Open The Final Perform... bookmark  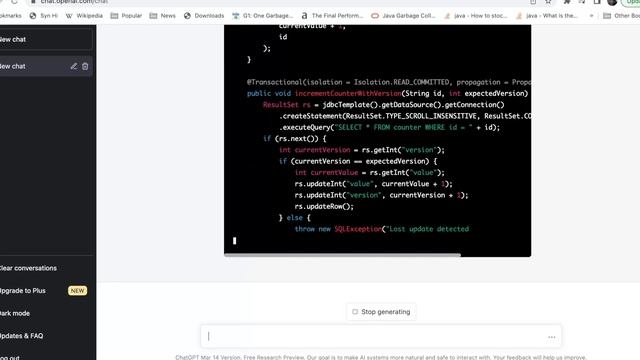coord(332,16)
